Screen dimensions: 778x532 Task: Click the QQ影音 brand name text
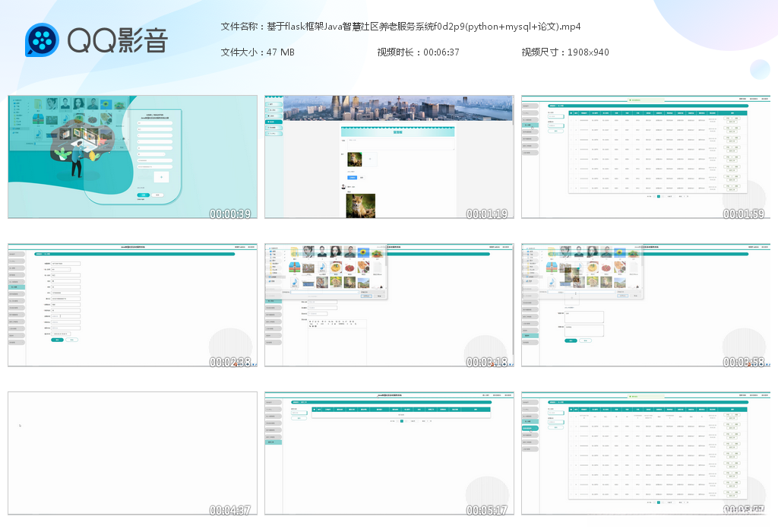click(x=118, y=40)
